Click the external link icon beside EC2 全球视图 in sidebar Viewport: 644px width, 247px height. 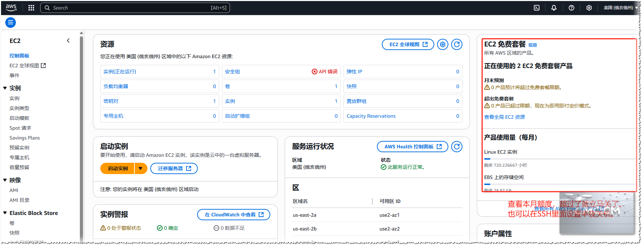(43, 66)
